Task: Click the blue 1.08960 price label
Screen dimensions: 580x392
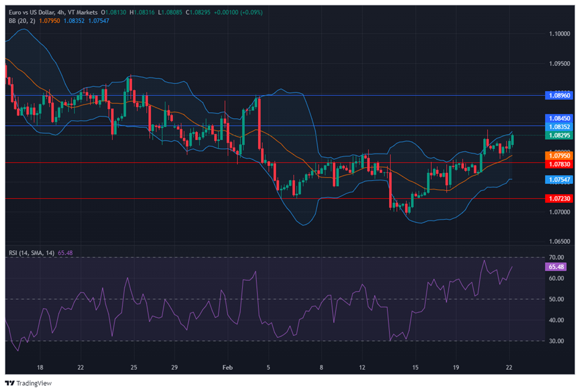Action: click(559, 95)
